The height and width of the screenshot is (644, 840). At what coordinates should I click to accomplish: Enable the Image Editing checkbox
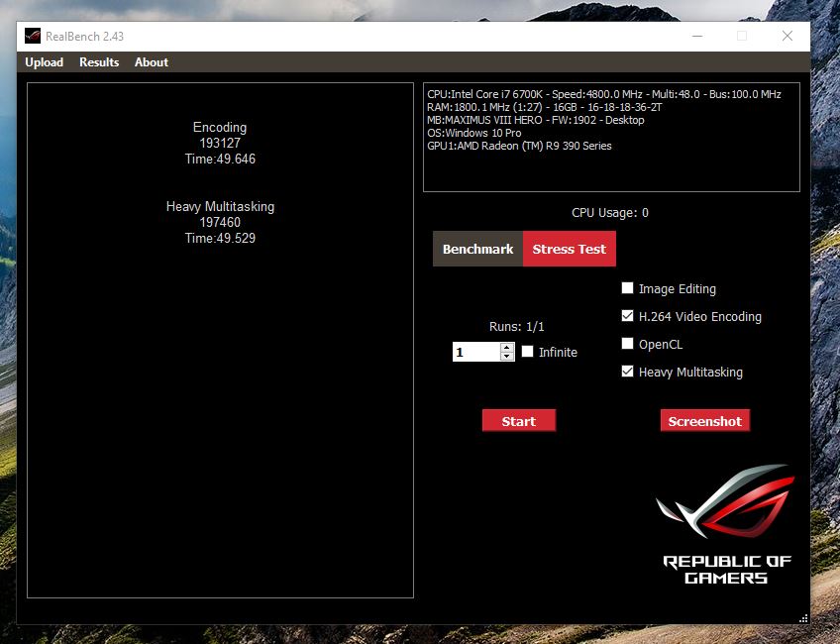pyautogui.click(x=627, y=288)
